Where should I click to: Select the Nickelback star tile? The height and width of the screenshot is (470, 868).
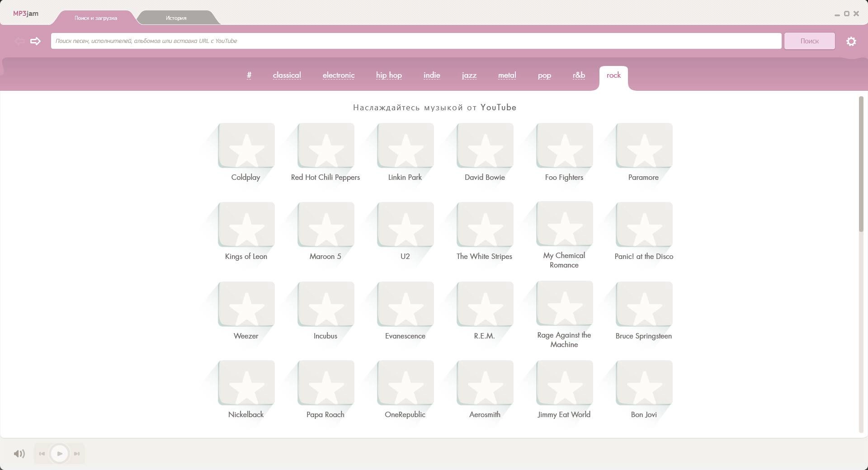pos(246,383)
